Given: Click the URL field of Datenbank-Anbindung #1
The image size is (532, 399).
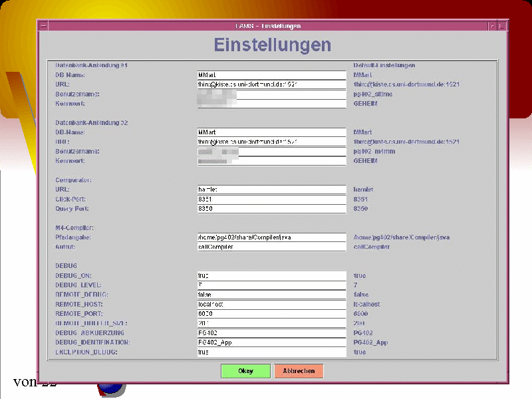Looking at the screenshot, I should [271, 85].
